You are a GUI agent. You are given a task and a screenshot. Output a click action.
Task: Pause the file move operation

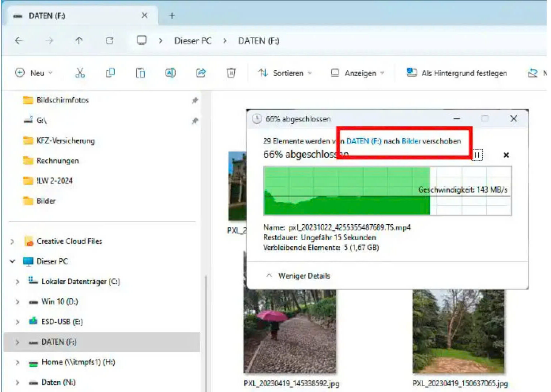coord(477,155)
